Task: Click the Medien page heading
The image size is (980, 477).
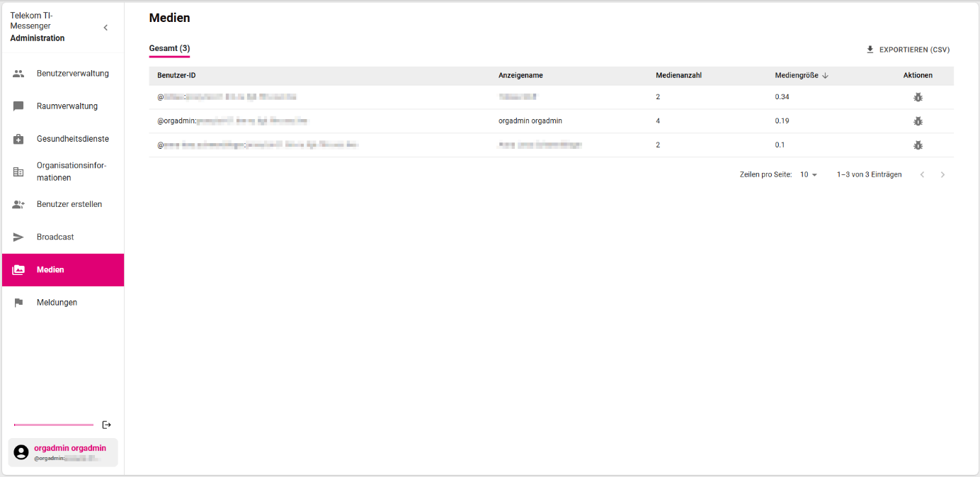Action: coord(170,18)
